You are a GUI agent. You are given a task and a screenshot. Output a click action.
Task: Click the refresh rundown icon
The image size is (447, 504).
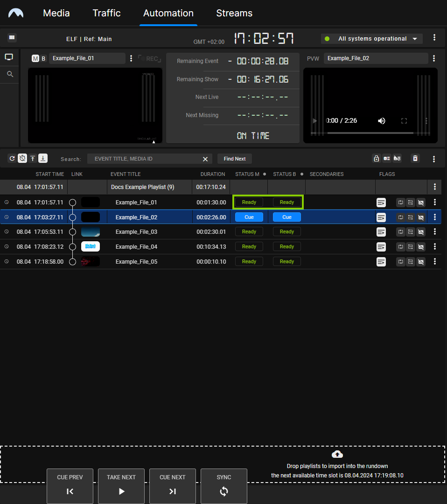tap(12, 158)
